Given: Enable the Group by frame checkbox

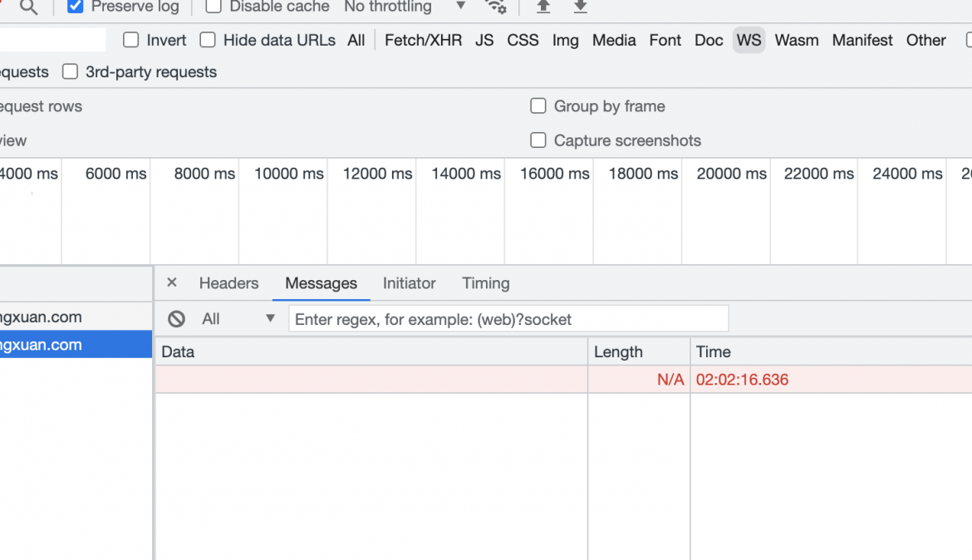Looking at the screenshot, I should [x=538, y=106].
